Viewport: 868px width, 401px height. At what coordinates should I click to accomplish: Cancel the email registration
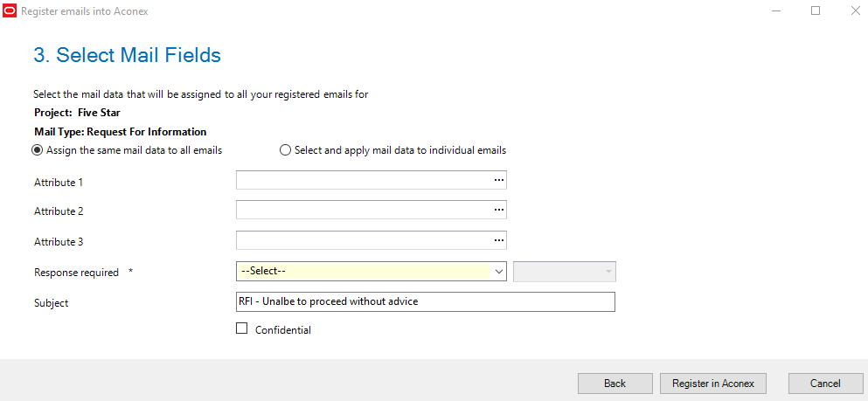tap(826, 384)
